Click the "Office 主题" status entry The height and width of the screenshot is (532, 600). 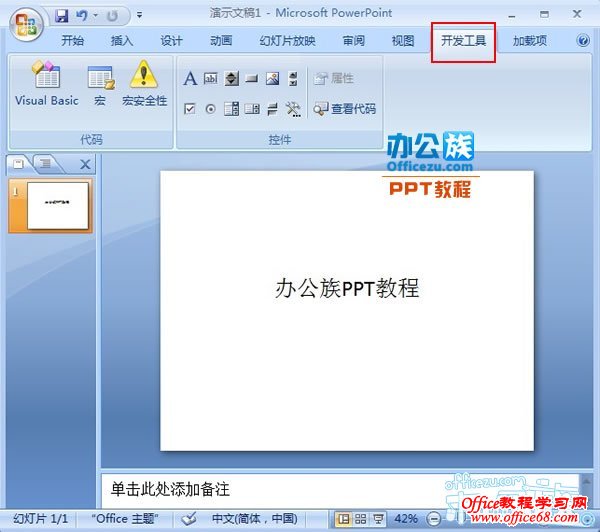click(x=125, y=519)
